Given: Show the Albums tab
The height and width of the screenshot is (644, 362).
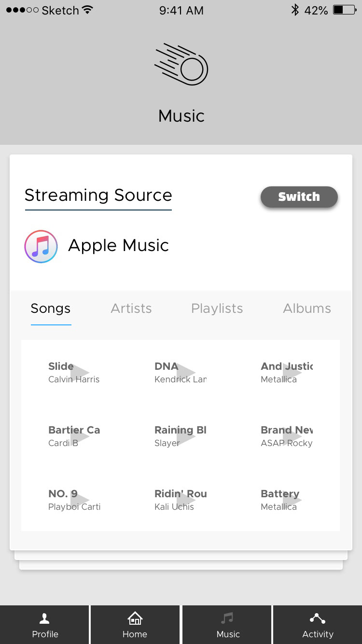Looking at the screenshot, I should coord(307,308).
